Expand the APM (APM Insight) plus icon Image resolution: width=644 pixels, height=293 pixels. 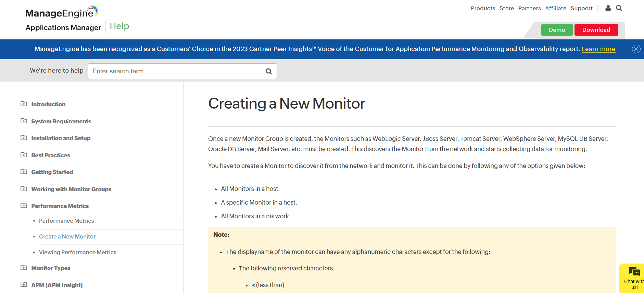[24, 284]
